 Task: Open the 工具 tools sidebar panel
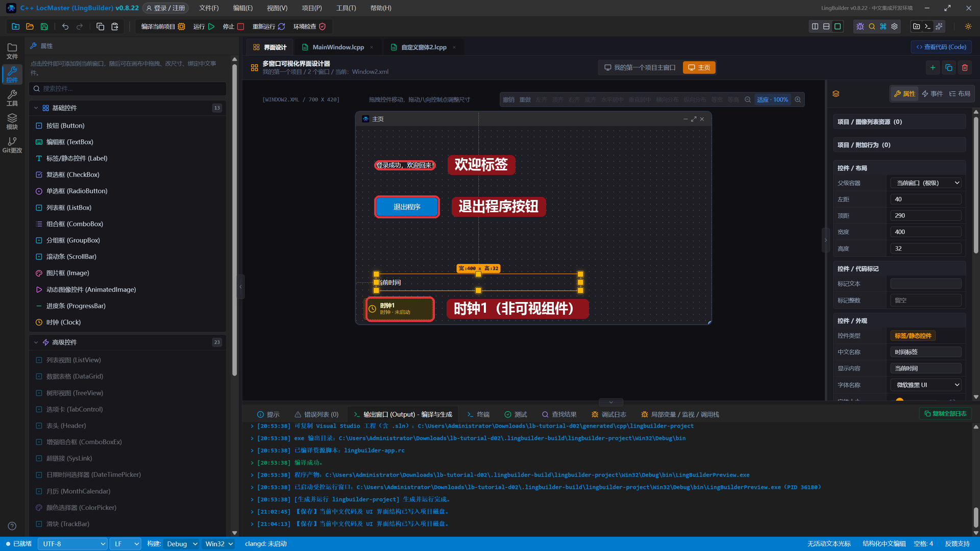coord(12,98)
